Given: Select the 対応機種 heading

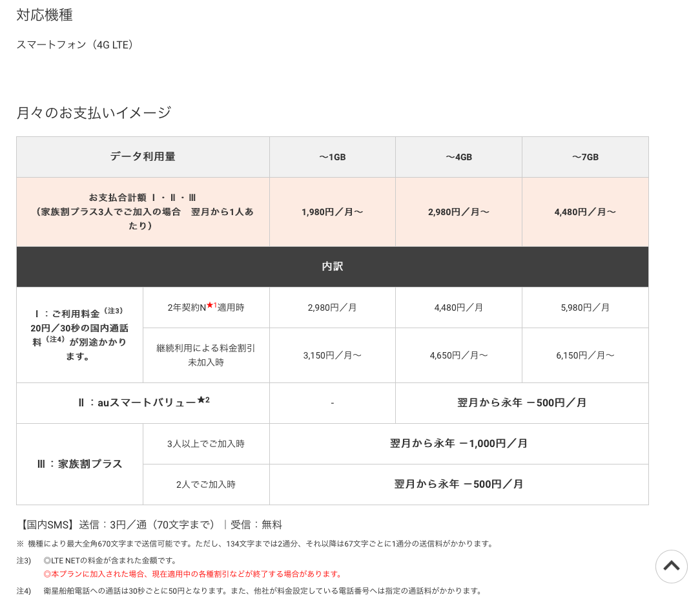Looking at the screenshot, I should pyautogui.click(x=44, y=16).
